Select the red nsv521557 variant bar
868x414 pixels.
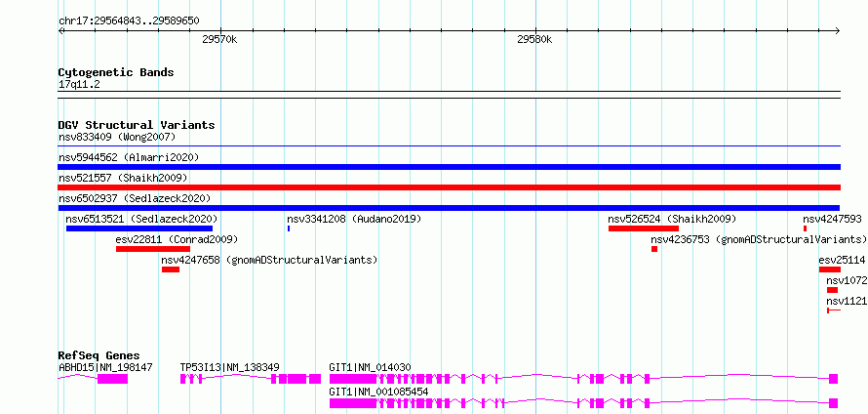(449, 187)
